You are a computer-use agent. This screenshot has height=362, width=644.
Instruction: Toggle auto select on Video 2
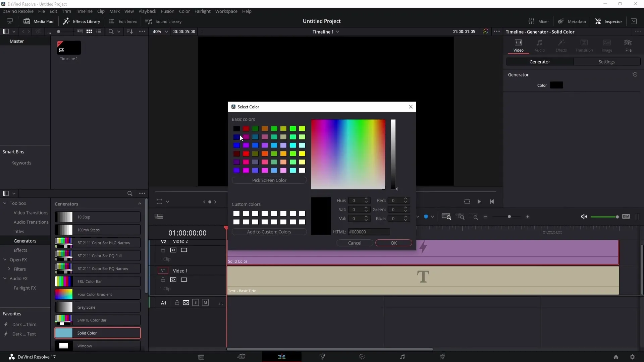click(x=173, y=250)
